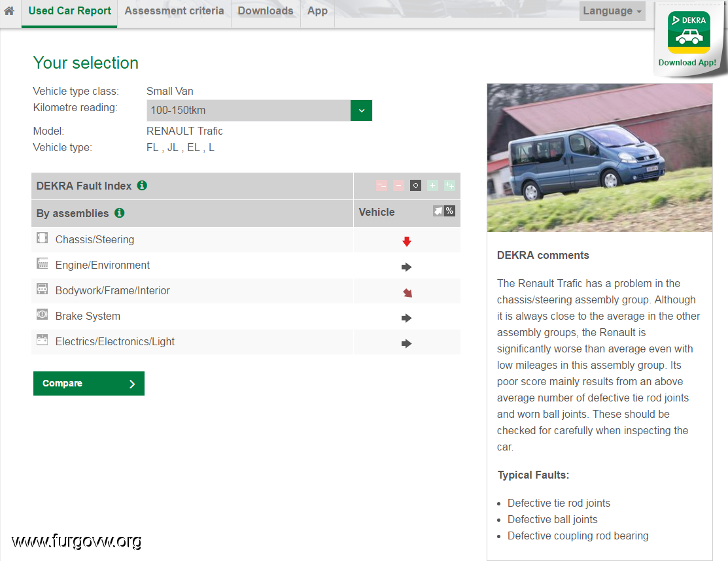Click the RENAULT Trafic model text
This screenshot has height=561, width=728.
pyautogui.click(x=185, y=131)
